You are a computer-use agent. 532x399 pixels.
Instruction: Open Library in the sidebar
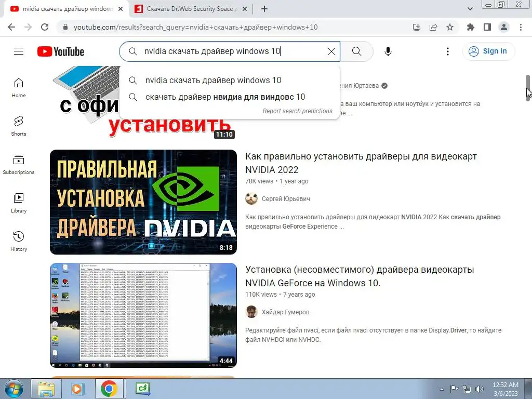(19, 203)
